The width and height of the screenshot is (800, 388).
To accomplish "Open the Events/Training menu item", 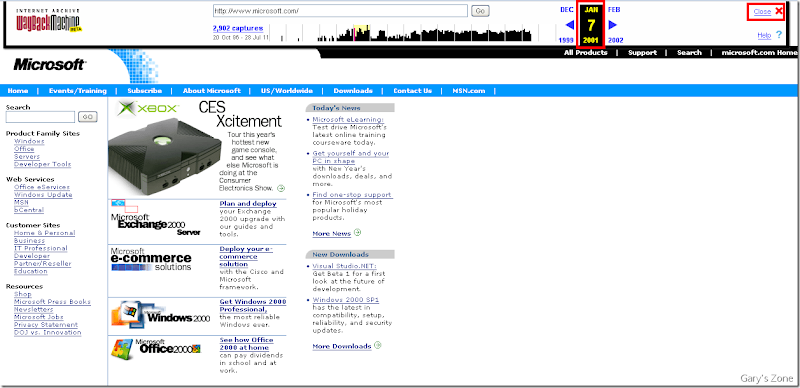I will tap(78, 91).
